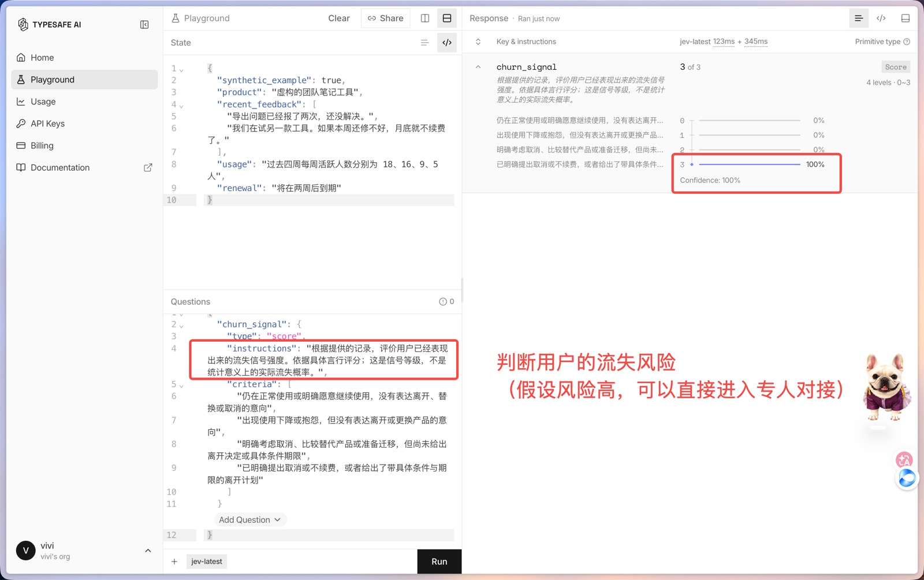The height and width of the screenshot is (580, 924).
Task: Click the 123ms latency value
Action: (724, 42)
